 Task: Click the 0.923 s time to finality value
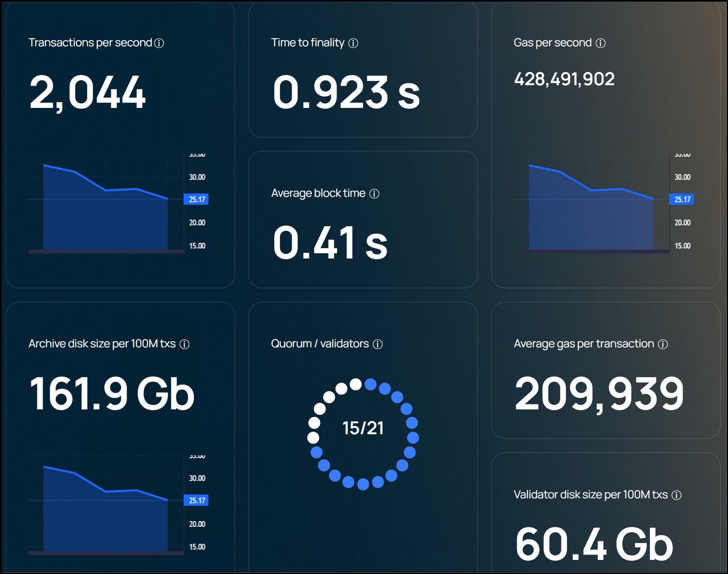tap(346, 92)
